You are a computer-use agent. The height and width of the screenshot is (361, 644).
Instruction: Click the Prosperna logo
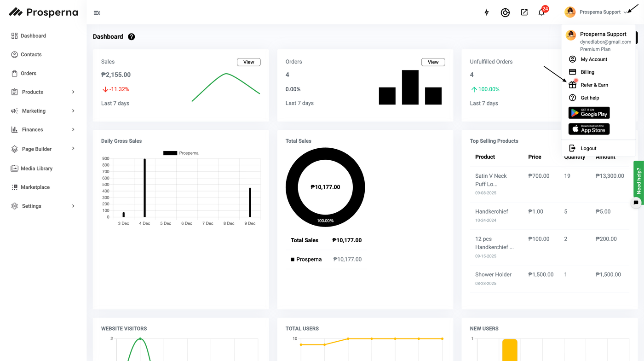pos(44,12)
